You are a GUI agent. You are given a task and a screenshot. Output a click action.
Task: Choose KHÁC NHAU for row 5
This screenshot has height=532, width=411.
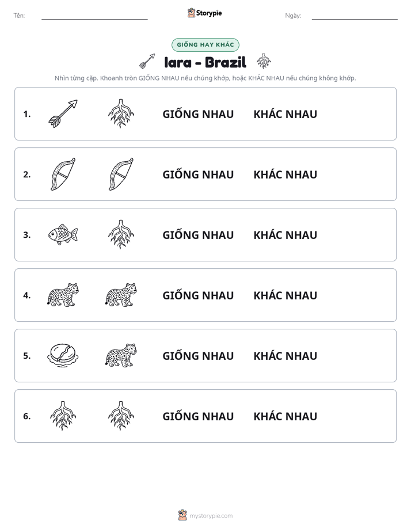(x=285, y=356)
